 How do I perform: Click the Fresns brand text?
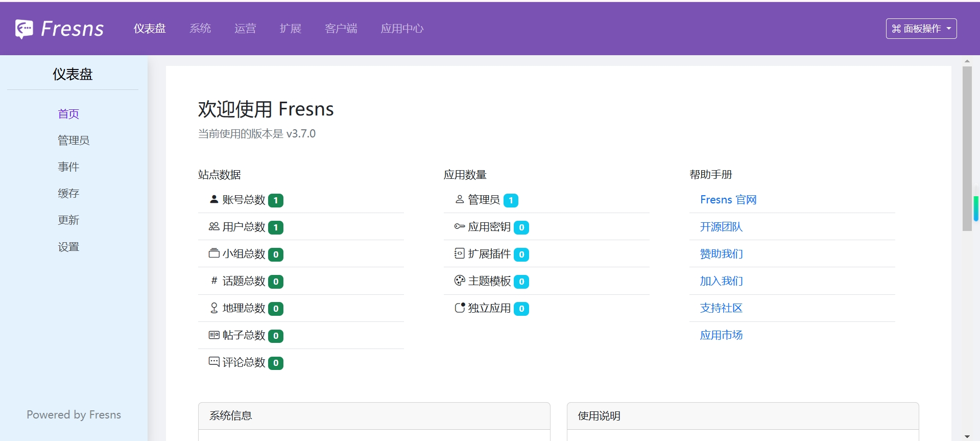click(73, 29)
